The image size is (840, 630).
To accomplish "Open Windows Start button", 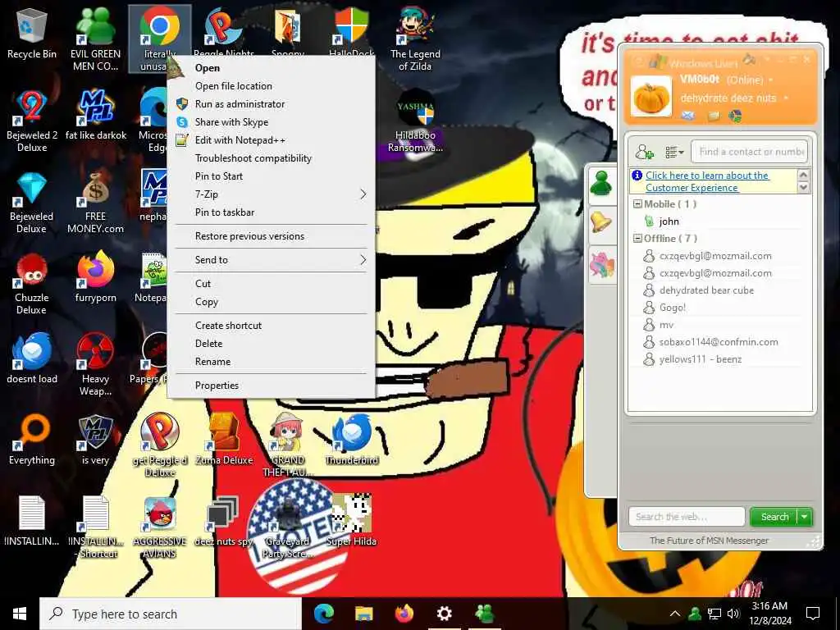I will 20,614.
